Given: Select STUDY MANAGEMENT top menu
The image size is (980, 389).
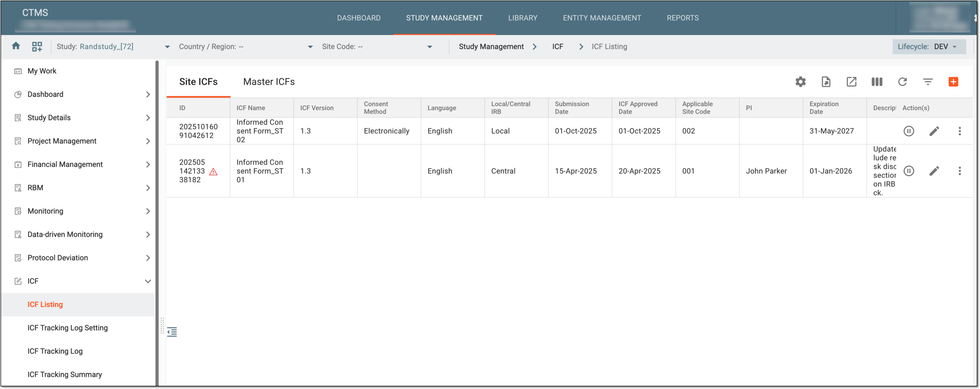Looking at the screenshot, I should click(x=444, y=18).
